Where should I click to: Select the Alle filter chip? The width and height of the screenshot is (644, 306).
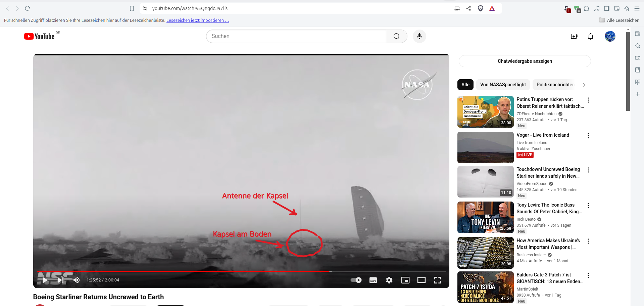465,85
